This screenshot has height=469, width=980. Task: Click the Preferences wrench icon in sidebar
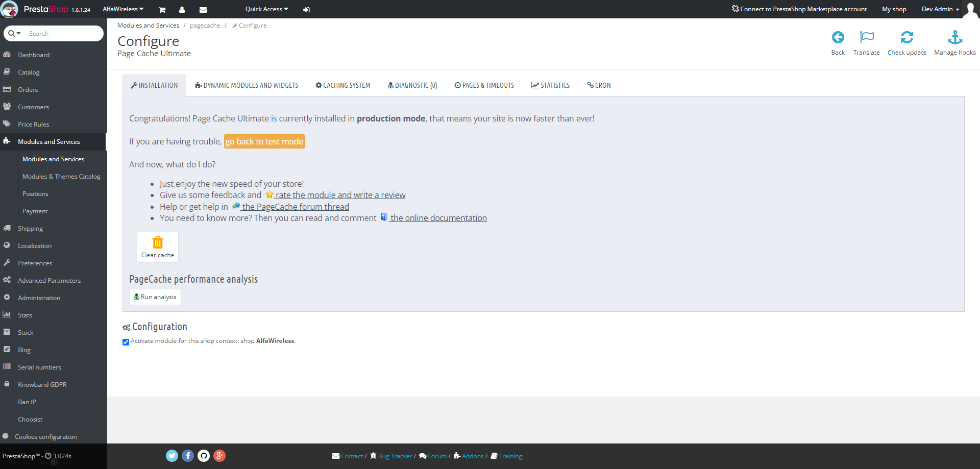tap(7, 263)
